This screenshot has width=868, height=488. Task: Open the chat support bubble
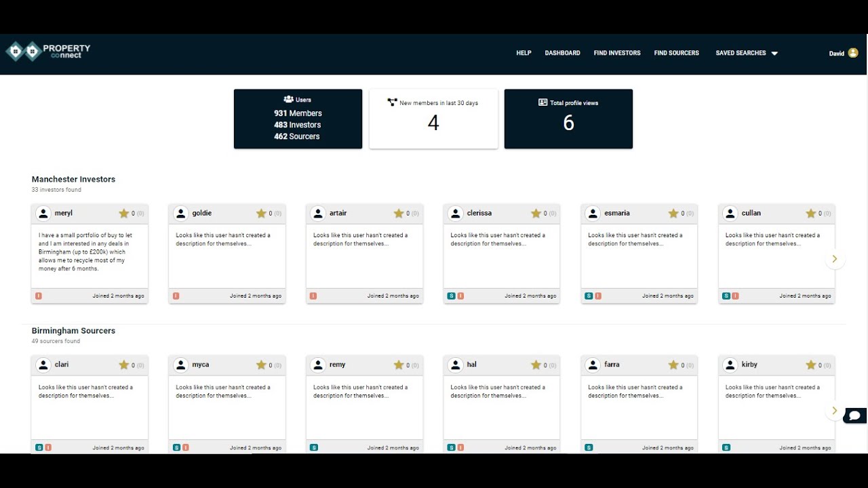tap(855, 415)
